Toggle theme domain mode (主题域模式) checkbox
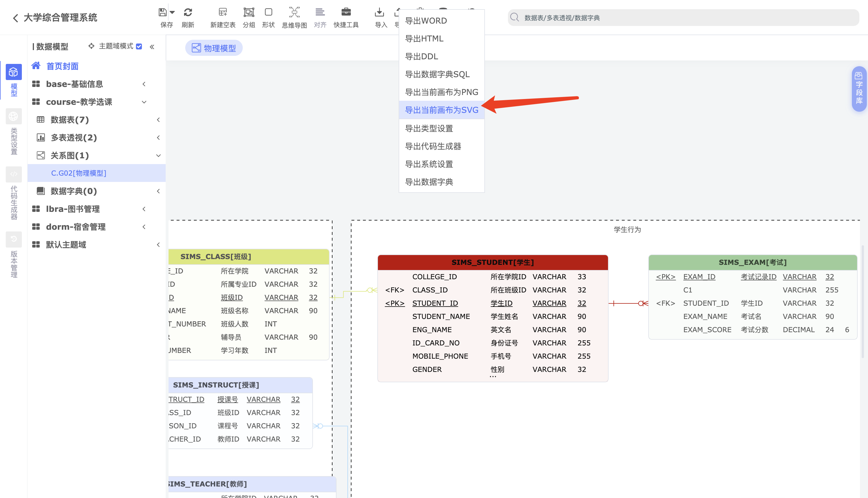The image size is (868, 498). pos(139,46)
